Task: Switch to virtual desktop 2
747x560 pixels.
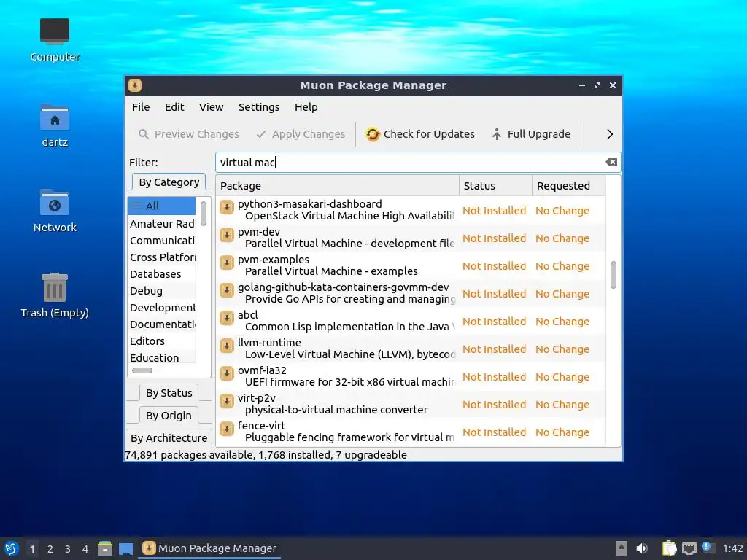Action: point(50,549)
